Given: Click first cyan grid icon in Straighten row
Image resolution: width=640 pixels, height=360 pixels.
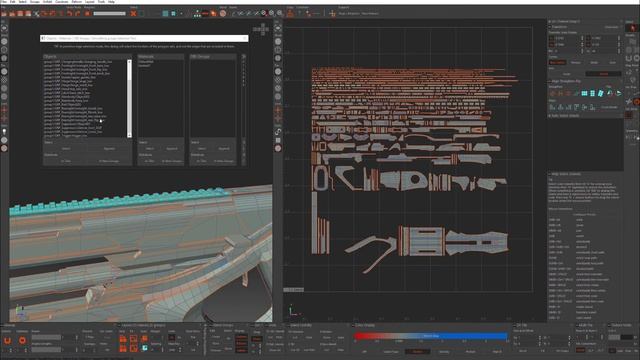Looking at the screenshot, I should (584, 93).
